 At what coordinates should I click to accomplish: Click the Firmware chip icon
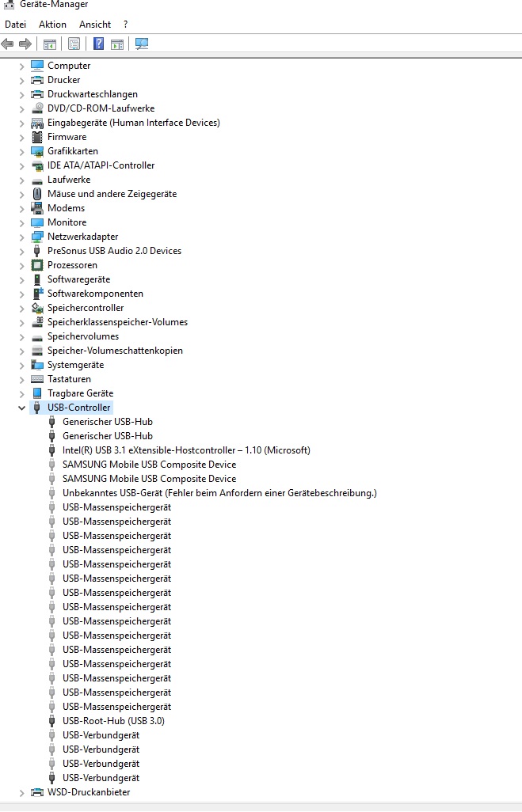click(x=37, y=137)
